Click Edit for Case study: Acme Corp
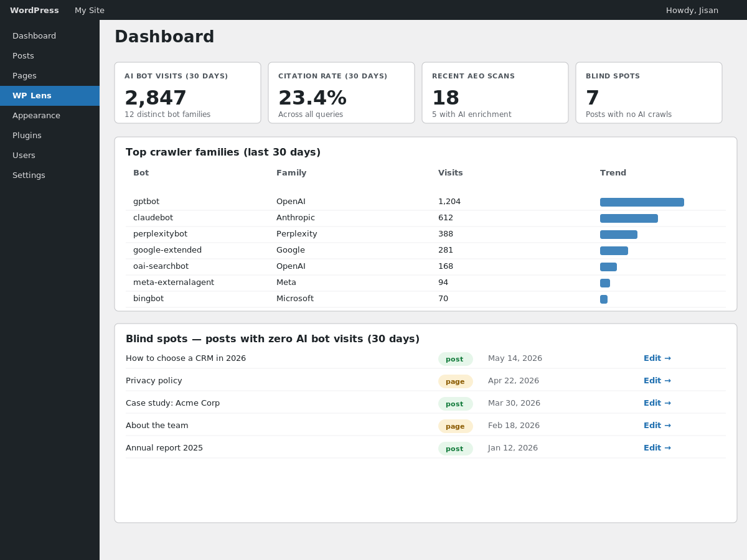Viewport: 747px width, 560px height. [657, 403]
